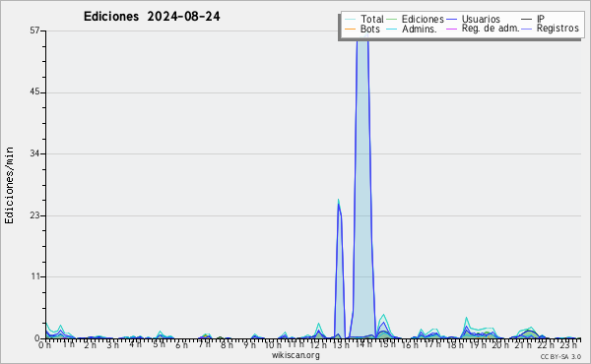
Task: Select the 'Reg. de adm.' legend entry
Action: click(491, 29)
